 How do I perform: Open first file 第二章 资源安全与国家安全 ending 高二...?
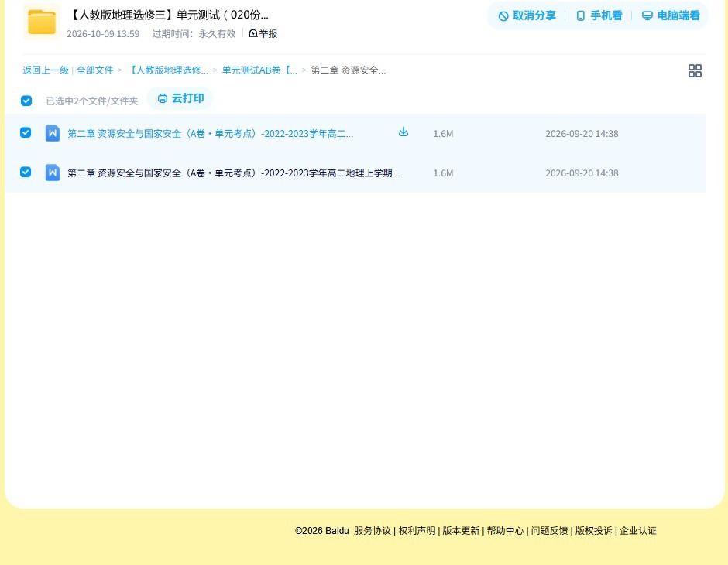coord(211,134)
